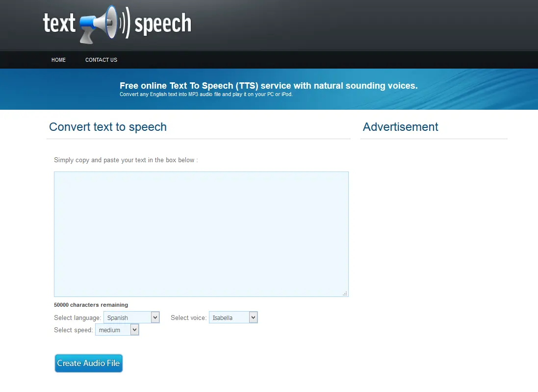
Task: Click the '50000 characters remaining' counter text
Action: [x=91, y=305]
